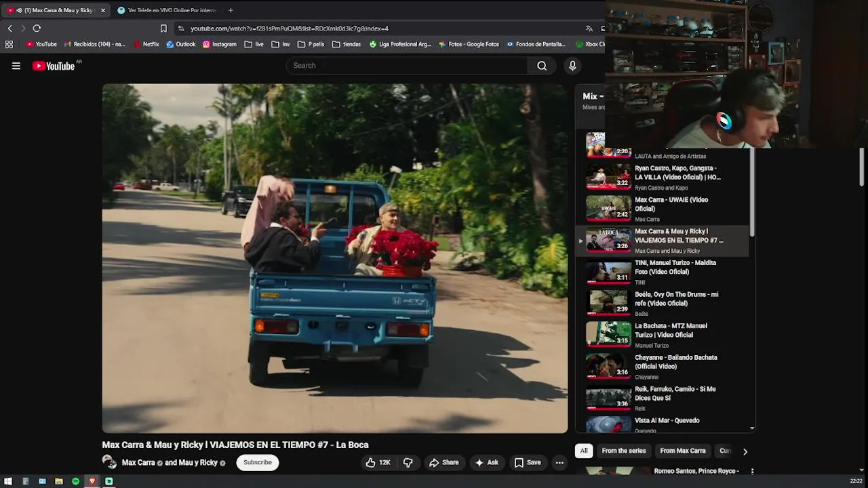Expand the 'Inv' bookmarks folder
This screenshot has height=488, width=868.
click(281, 44)
